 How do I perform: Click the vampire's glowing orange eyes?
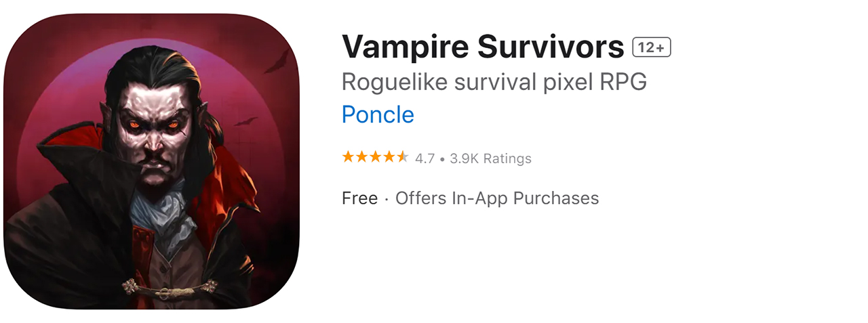tap(153, 125)
